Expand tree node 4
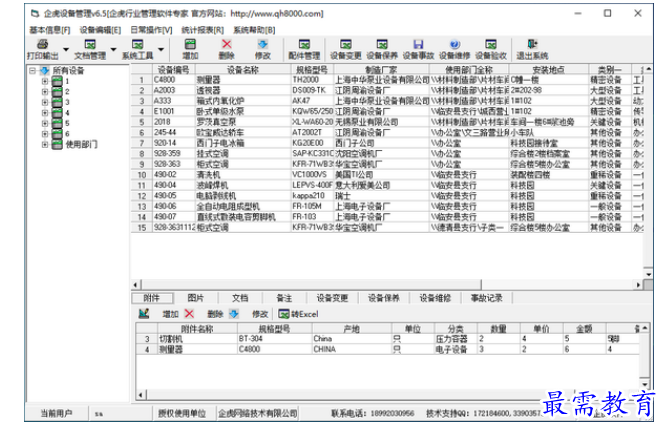The width and height of the screenshot is (664, 435). [44, 113]
